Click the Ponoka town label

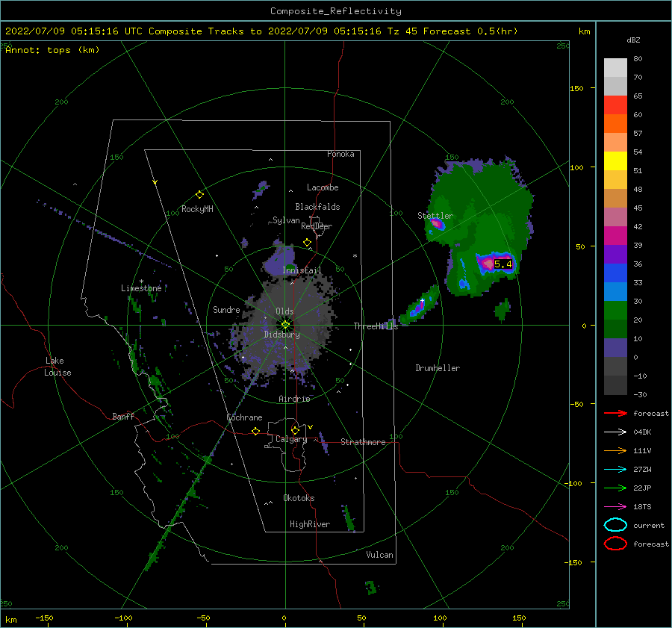340,154
